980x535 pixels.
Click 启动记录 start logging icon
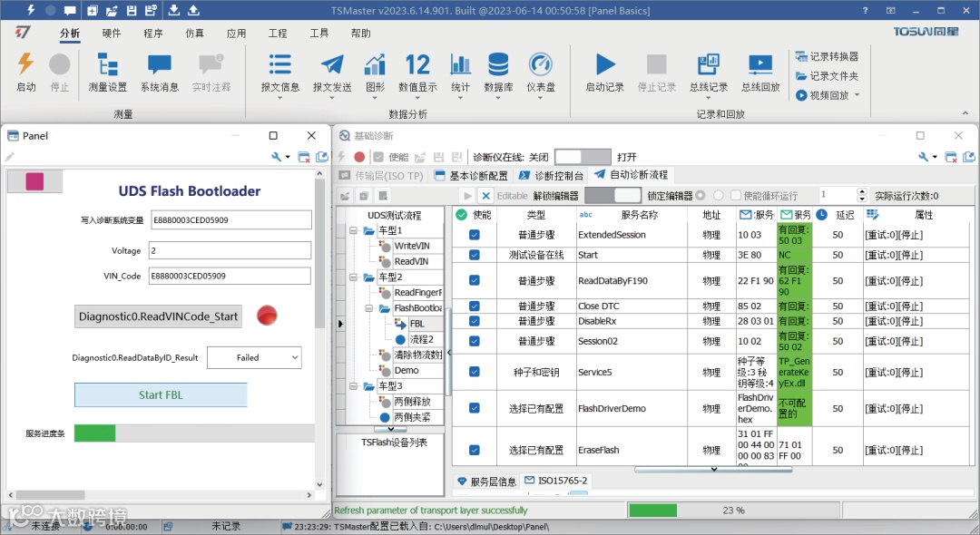coord(604,64)
